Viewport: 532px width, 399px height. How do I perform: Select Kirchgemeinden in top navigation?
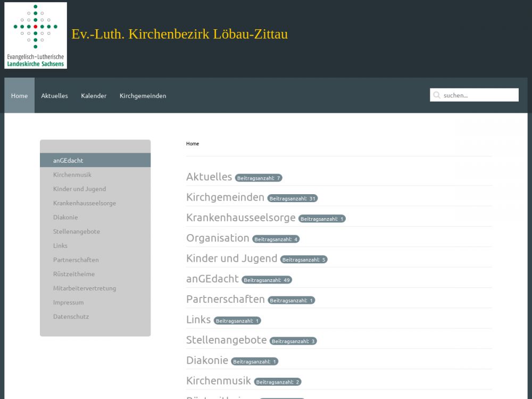[x=143, y=96]
